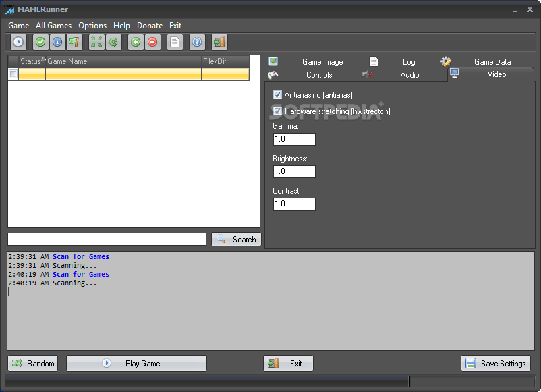Click the green circular refresh toolbar icon

click(113, 42)
